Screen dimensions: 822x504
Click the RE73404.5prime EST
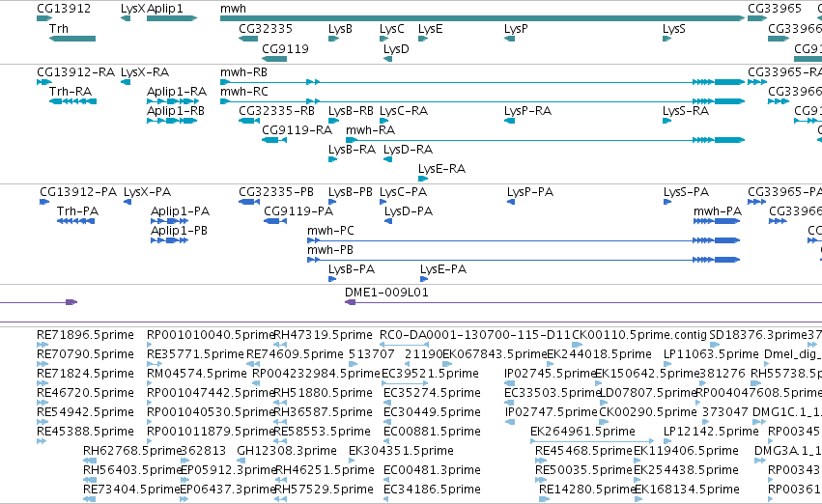[x=90, y=499]
